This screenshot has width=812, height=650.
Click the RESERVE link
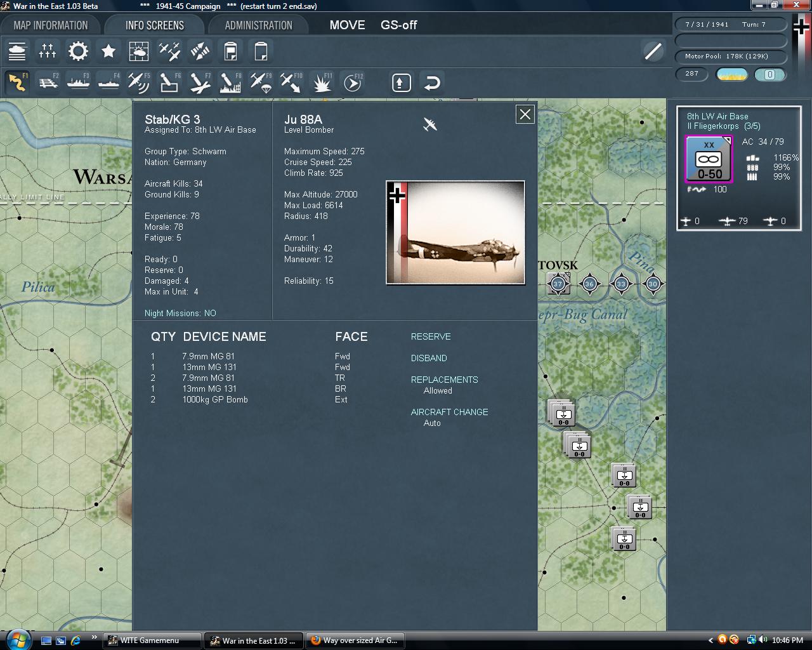431,336
